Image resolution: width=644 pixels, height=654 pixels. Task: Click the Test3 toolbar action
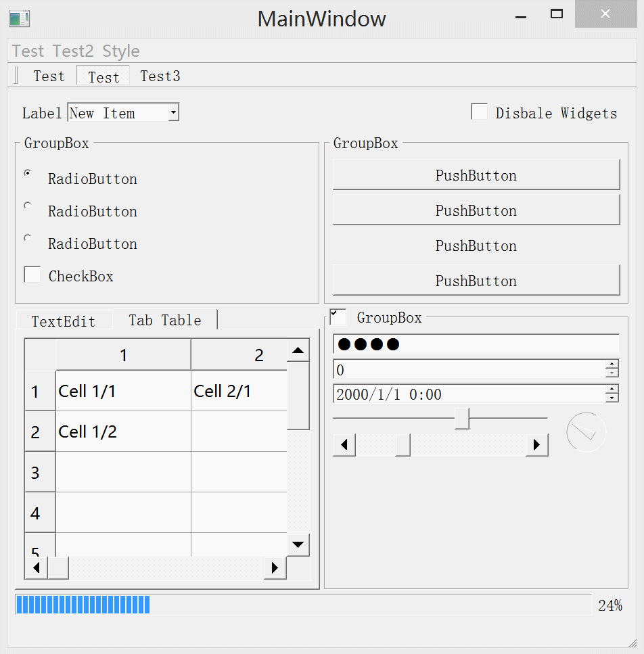(x=160, y=76)
